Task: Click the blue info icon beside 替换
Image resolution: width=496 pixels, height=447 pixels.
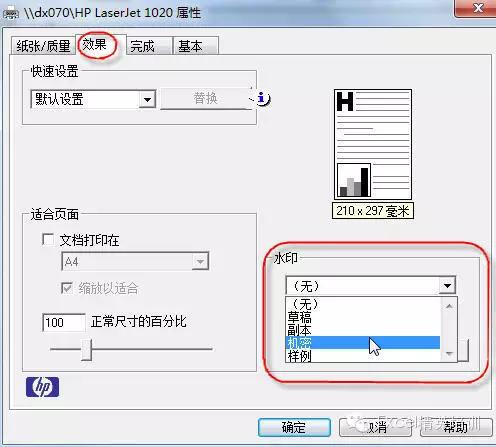Action: click(262, 98)
